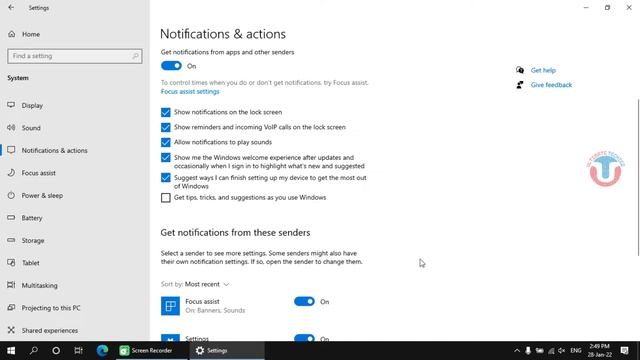Screen dimensions: 640x360
Task: Click the Settings taskbar button
Action: tap(227, 351)
